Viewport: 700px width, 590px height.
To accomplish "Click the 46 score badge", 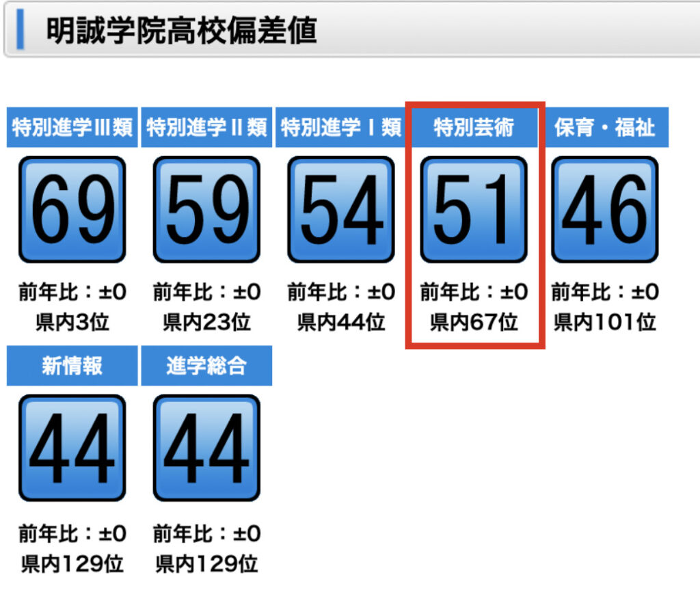I will 605,209.
